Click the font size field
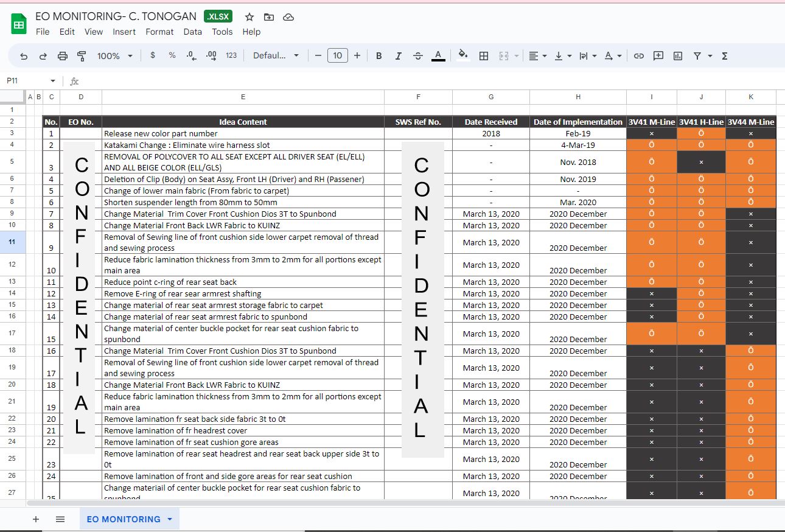Viewport: 785px width, 532px height. tap(337, 56)
